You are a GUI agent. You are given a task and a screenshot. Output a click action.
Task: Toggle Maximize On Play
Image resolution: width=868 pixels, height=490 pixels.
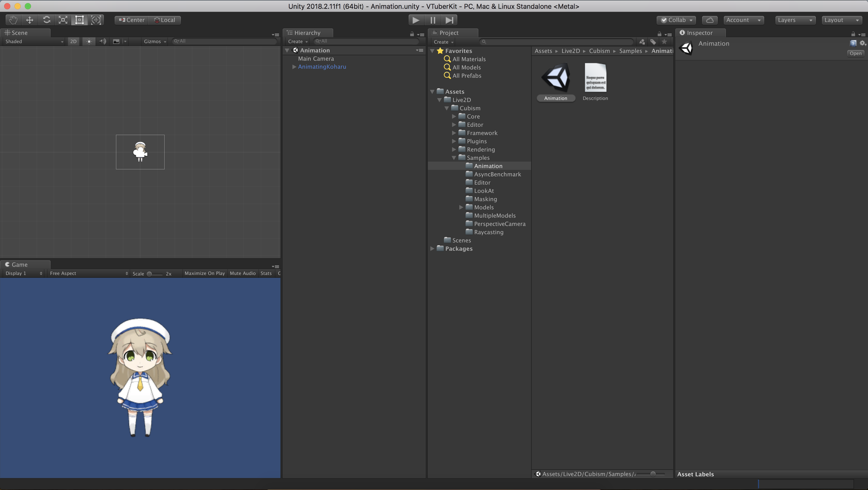pos(204,273)
